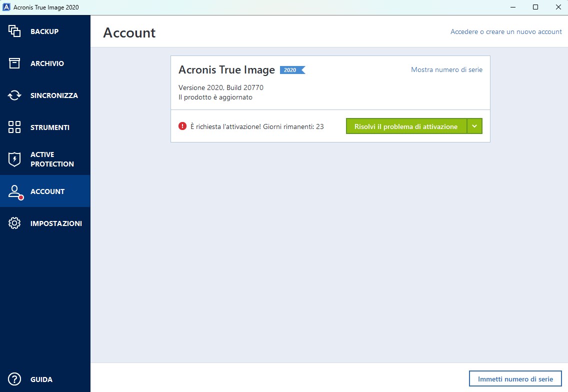Viewport: 568px width, 392px height.
Task: Click the Impostazioni gear icon
Action: pos(14,223)
